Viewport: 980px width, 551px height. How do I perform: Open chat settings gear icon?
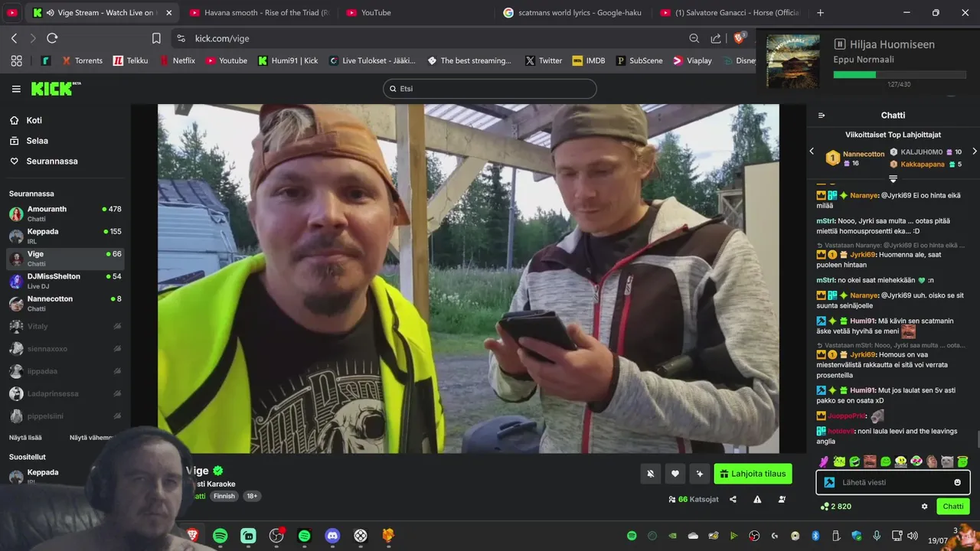tap(924, 507)
